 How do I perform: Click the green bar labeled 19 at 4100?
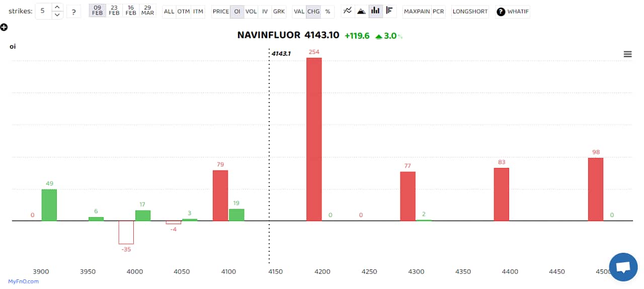pyautogui.click(x=236, y=215)
